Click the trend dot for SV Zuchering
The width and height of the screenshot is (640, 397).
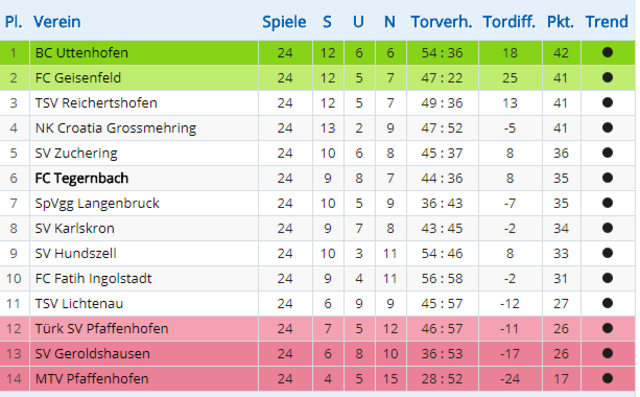tap(607, 153)
